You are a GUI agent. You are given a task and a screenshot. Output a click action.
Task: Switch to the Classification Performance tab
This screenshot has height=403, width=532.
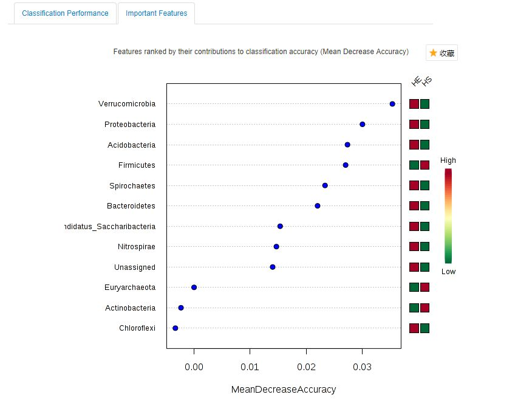tap(64, 13)
